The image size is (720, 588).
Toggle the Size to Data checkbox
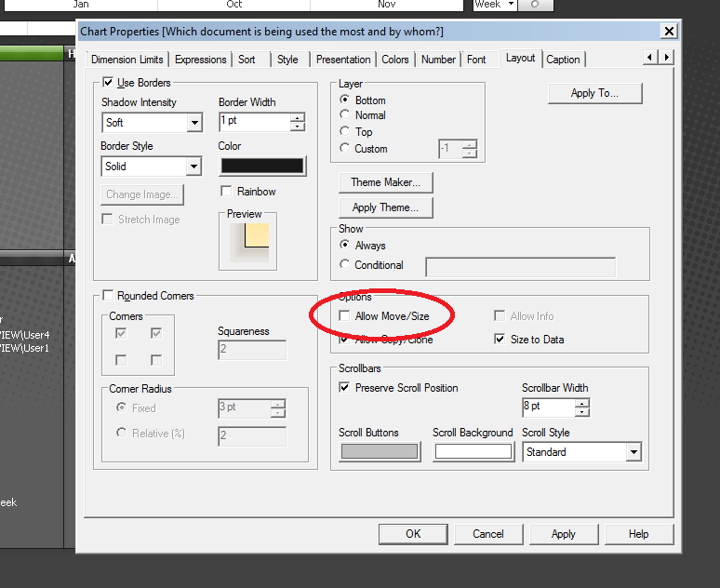[x=500, y=339]
